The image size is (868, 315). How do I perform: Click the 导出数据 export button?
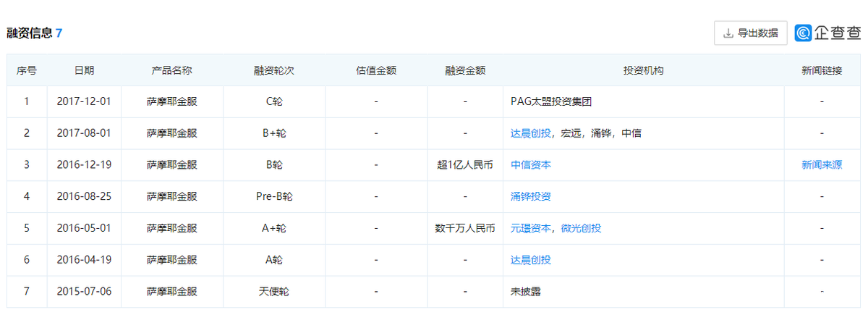750,33
